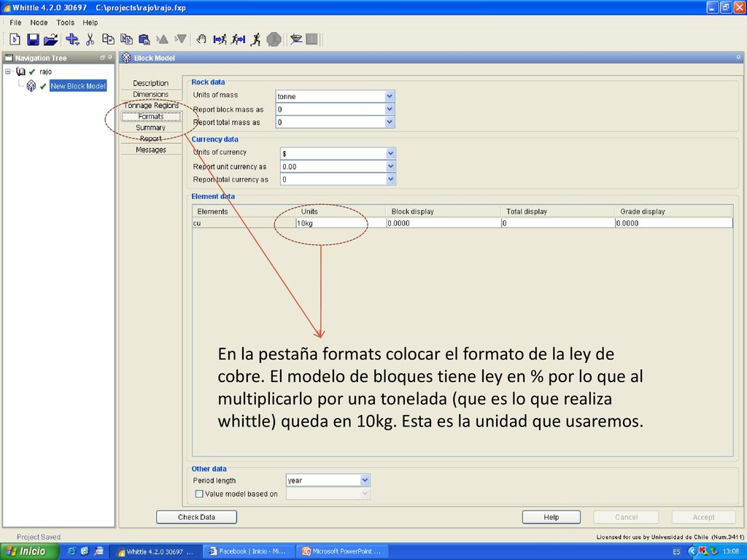Open the Tools menu

click(65, 23)
